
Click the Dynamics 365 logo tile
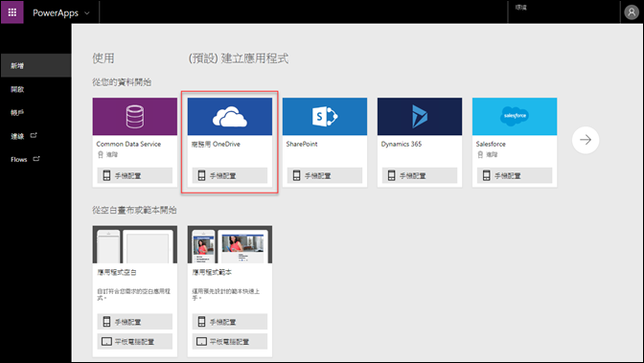point(420,116)
